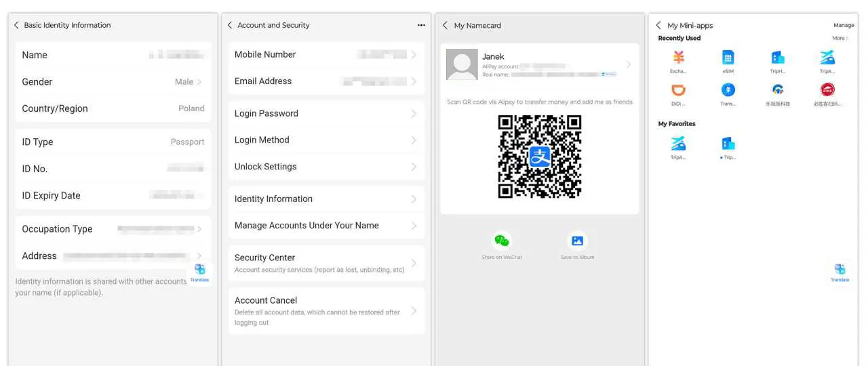The width and height of the screenshot is (868, 366).
Task: Open the three-dot menu in Account and Security
Action: tap(421, 25)
